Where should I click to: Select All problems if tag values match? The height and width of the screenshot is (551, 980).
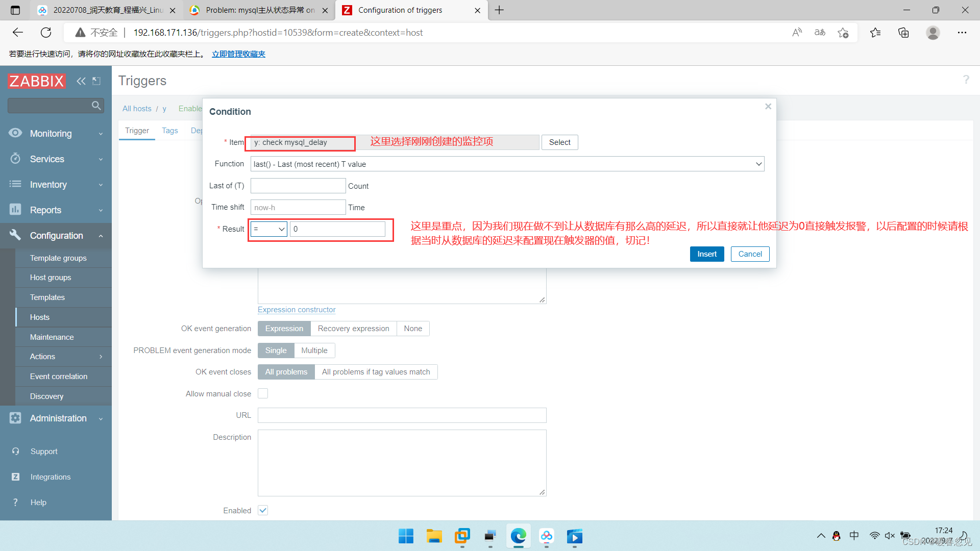pyautogui.click(x=376, y=372)
